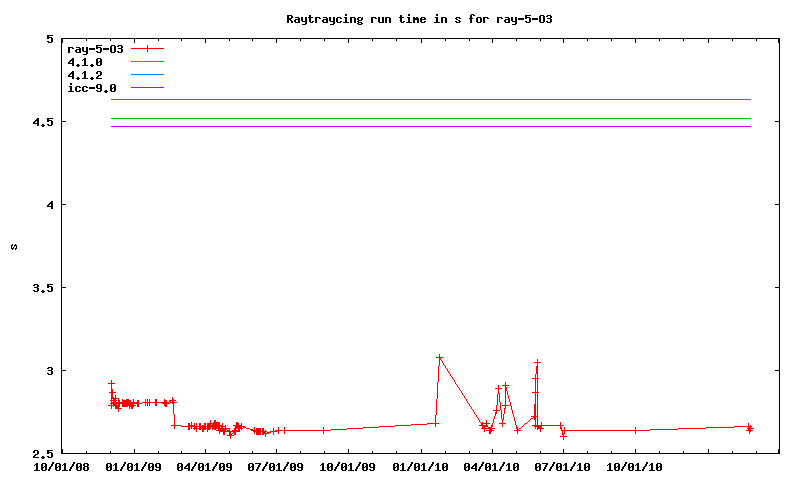Select the 4.1.2 legend label
The width and height of the screenshot is (800, 480).
click(x=84, y=75)
